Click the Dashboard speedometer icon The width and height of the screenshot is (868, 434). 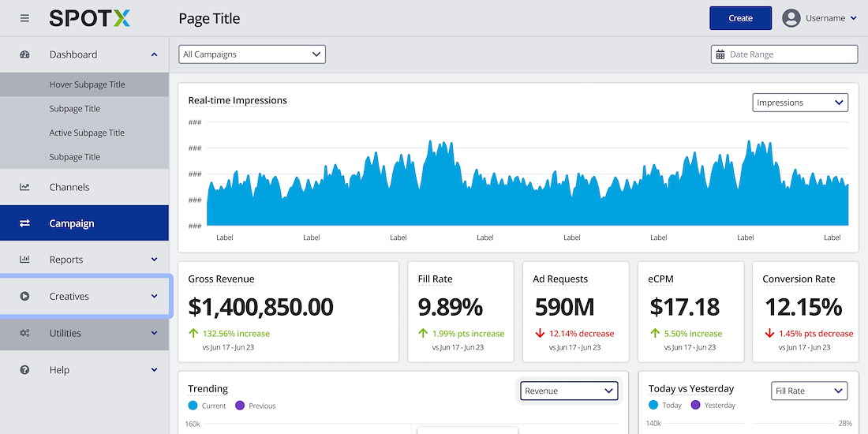[24, 54]
